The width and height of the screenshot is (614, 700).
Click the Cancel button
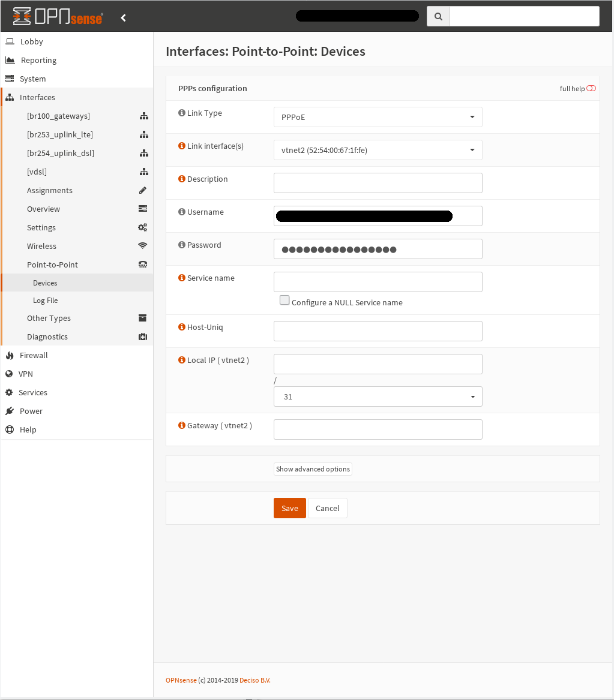point(327,508)
